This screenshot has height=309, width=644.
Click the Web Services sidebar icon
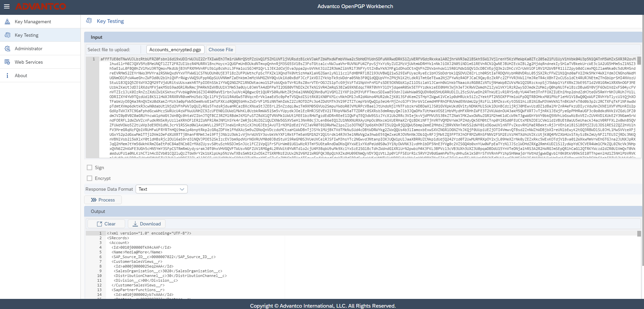7,62
